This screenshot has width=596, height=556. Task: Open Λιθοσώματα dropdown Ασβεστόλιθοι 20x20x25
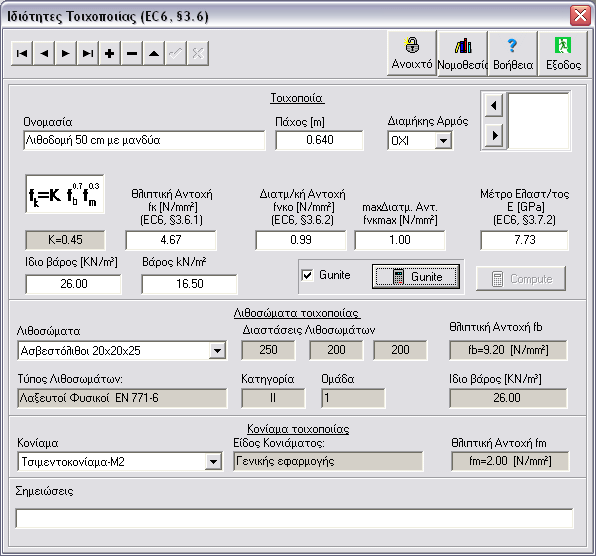click(x=217, y=350)
